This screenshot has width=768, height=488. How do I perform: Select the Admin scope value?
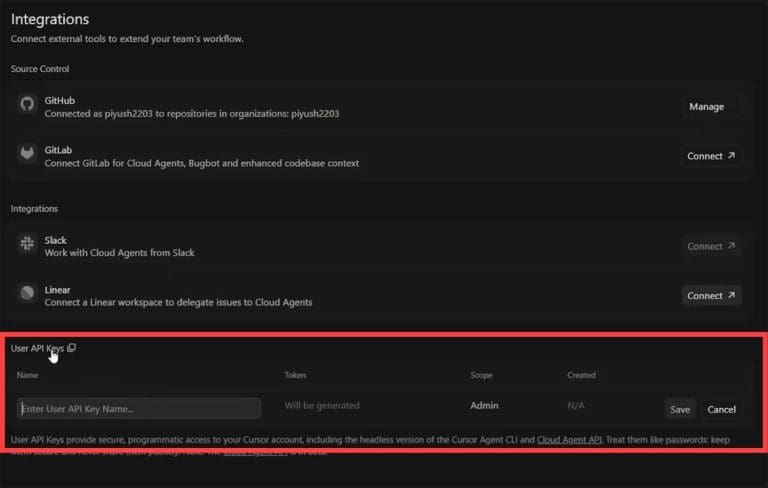click(484, 405)
